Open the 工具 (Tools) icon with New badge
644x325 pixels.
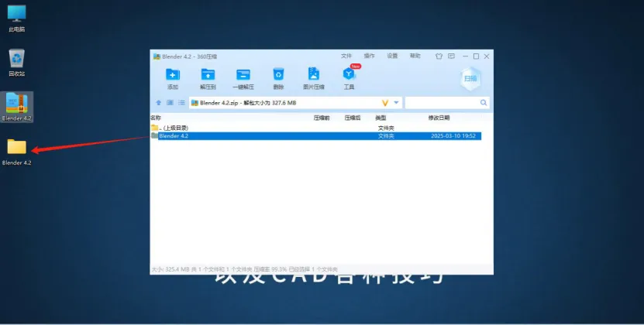(349, 77)
